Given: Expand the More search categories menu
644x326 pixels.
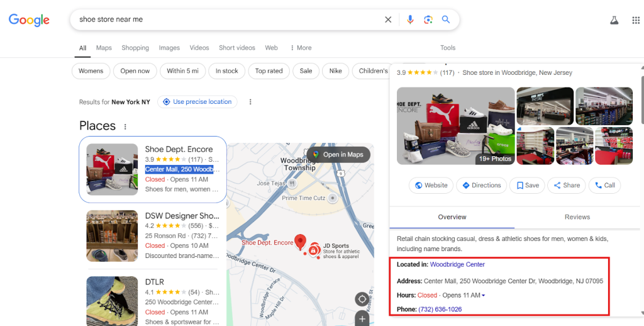Looking at the screenshot, I should click(301, 48).
